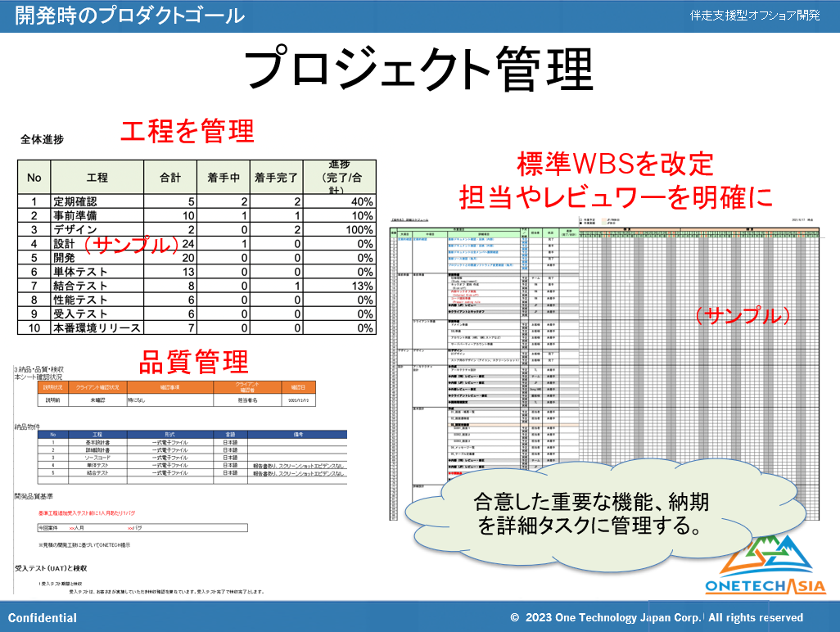Click the slide title プロジェクト管理

(x=419, y=69)
